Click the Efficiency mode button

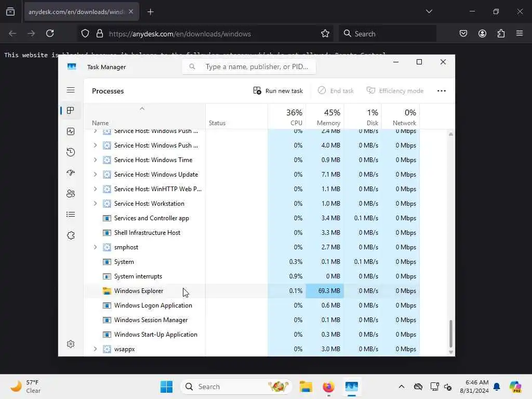395,90
